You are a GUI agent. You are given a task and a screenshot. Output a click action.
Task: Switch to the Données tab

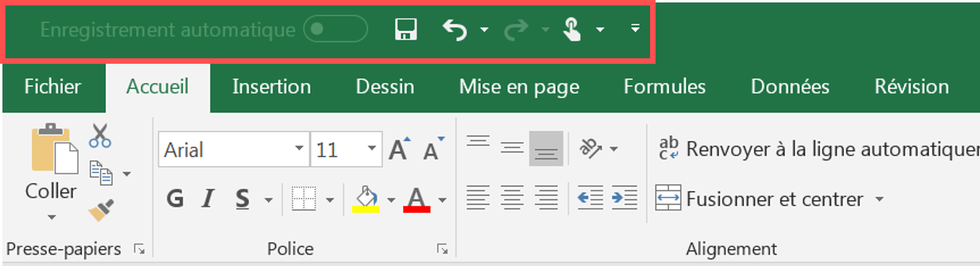click(x=790, y=87)
